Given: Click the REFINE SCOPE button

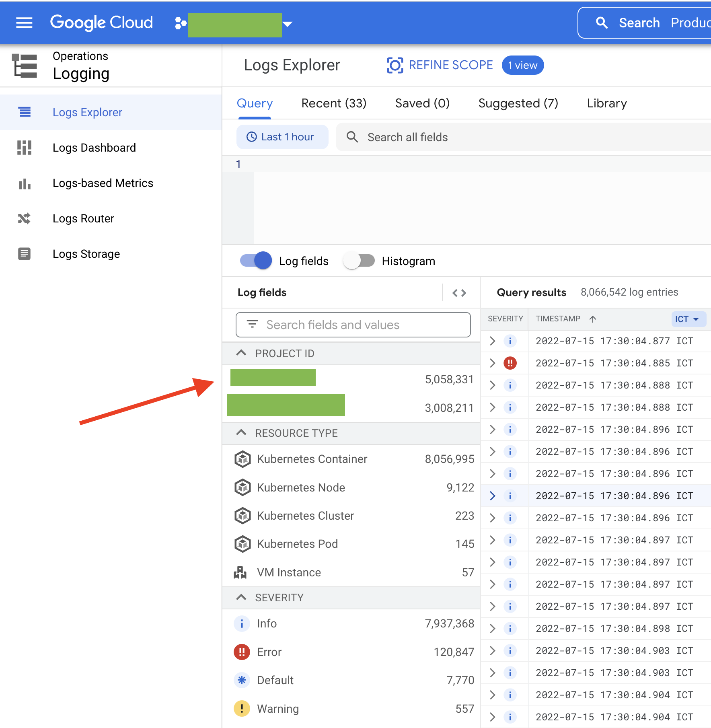Looking at the screenshot, I should coord(440,65).
